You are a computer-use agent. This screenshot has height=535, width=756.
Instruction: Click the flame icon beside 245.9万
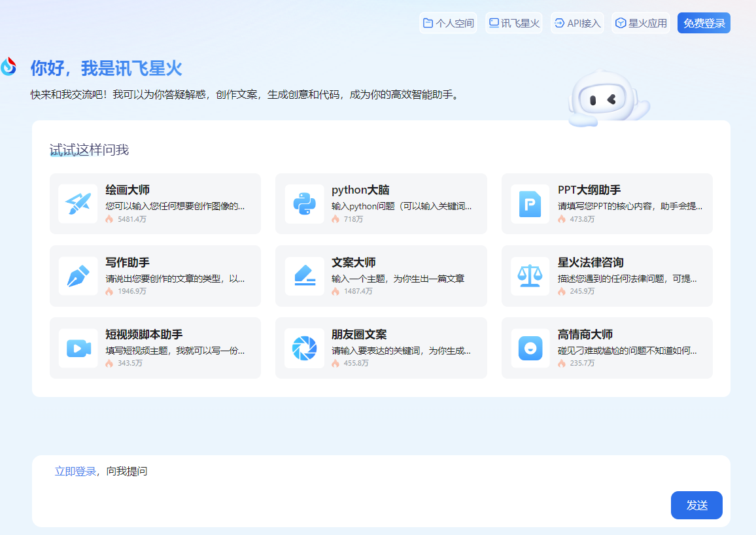click(x=562, y=292)
